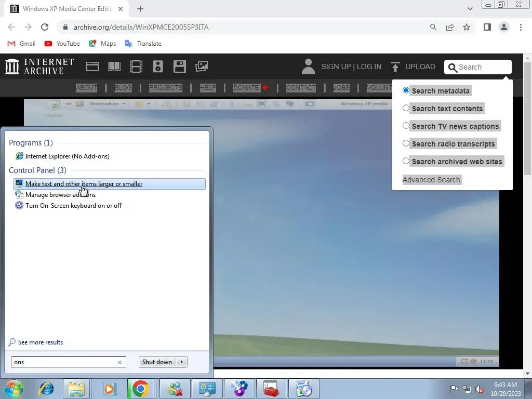Switch to the Windows XP Media Center tab
The height and width of the screenshot is (399, 532).
[67, 9]
